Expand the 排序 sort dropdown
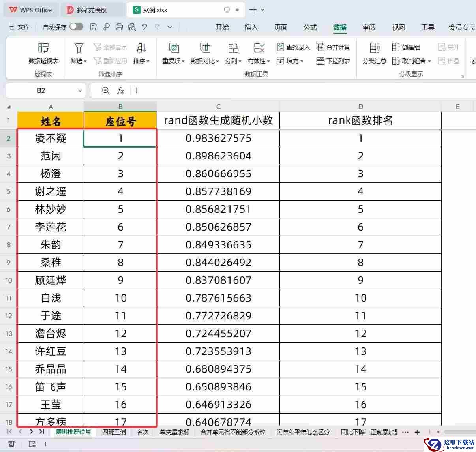The width and height of the screenshot is (476, 452). pos(141,61)
